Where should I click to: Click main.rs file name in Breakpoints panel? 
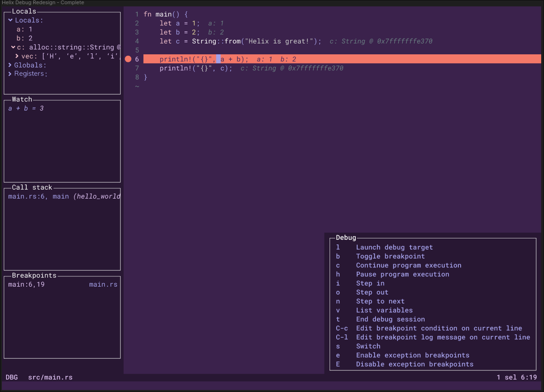coord(103,284)
